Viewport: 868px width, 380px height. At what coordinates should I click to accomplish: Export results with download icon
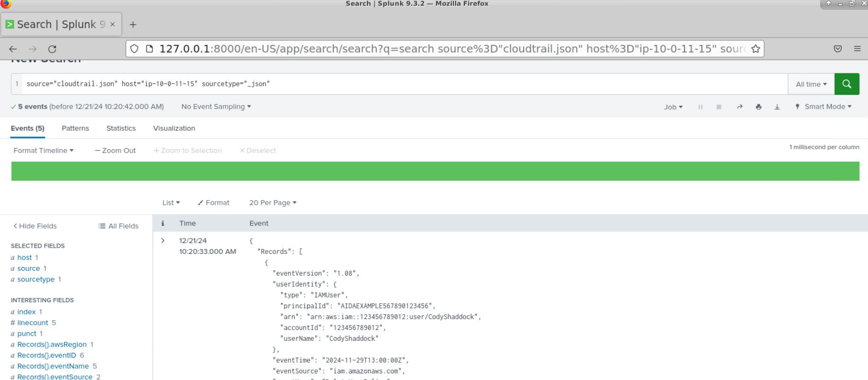point(777,107)
